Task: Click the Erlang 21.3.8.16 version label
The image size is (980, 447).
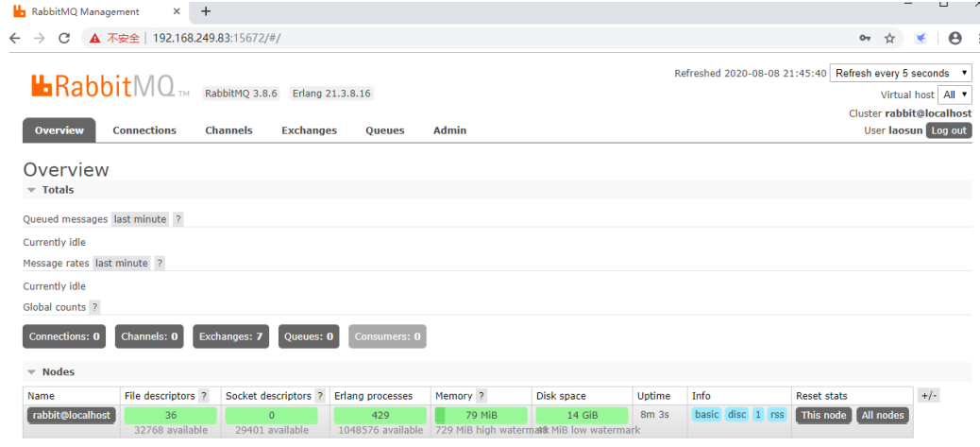Action: pyautogui.click(x=331, y=94)
